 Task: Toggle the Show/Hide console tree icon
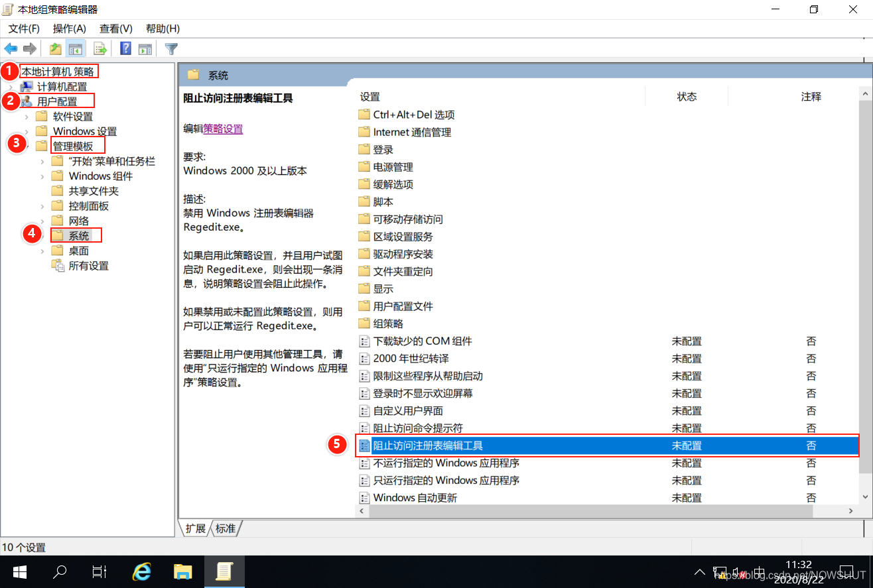click(76, 48)
